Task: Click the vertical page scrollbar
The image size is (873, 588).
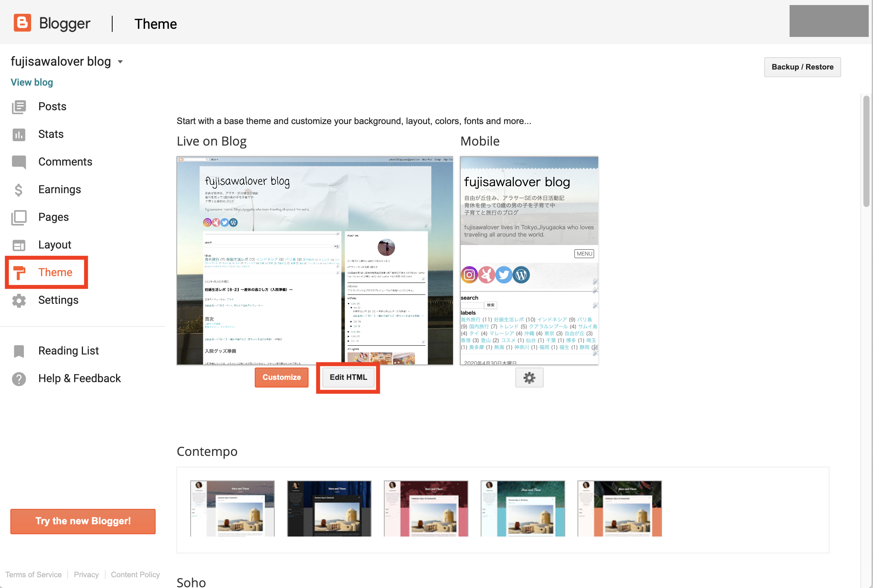Action: click(x=866, y=151)
